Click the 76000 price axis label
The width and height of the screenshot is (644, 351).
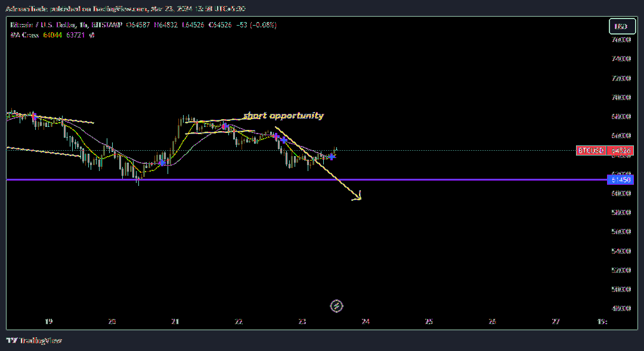(x=621, y=40)
